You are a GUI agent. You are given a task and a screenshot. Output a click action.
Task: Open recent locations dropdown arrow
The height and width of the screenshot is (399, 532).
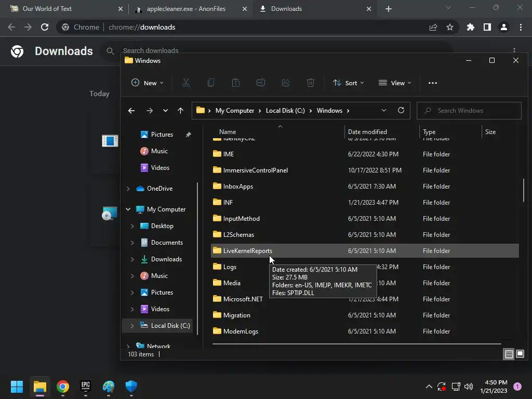(165, 111)
